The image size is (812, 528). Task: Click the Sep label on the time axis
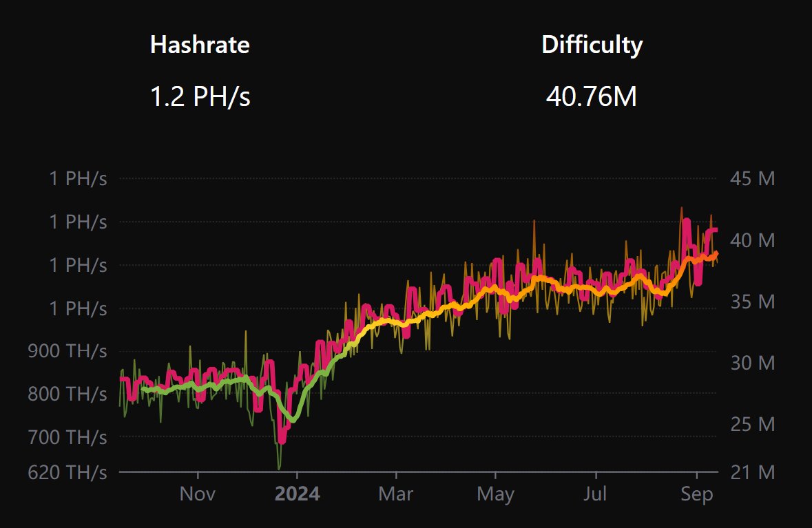coord(698,494)
